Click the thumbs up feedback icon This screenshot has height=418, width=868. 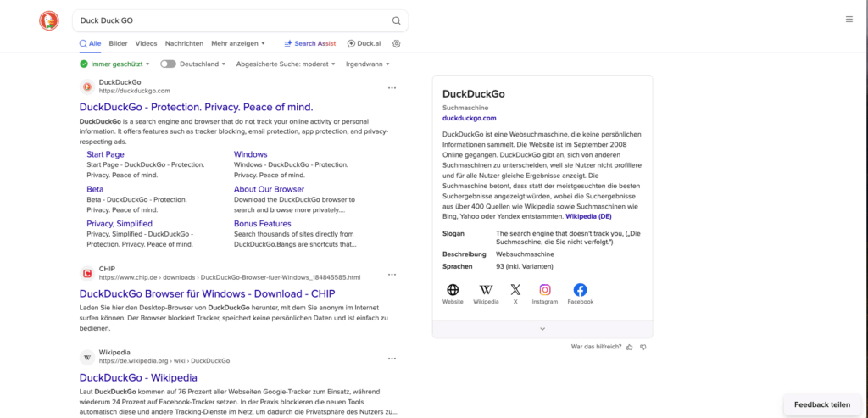[x=629, y=347]
